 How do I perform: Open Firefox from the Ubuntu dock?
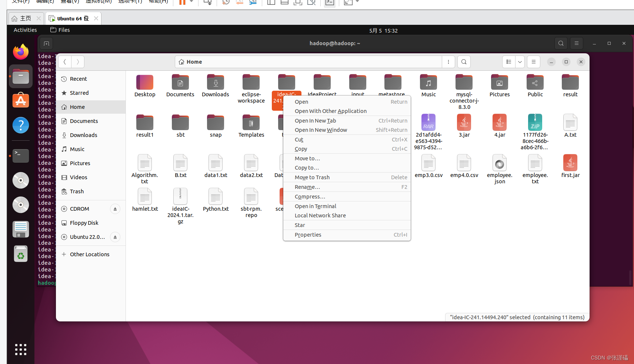20,52
